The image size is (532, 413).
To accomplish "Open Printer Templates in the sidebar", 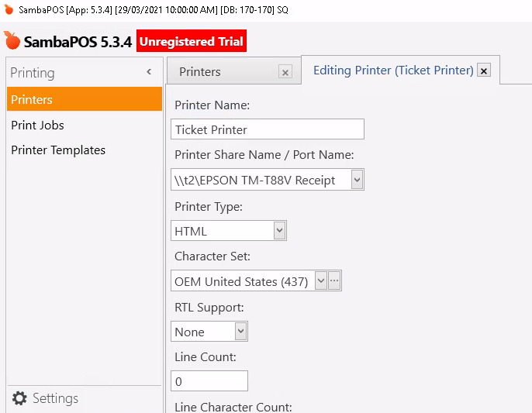I will pos(58,150).
